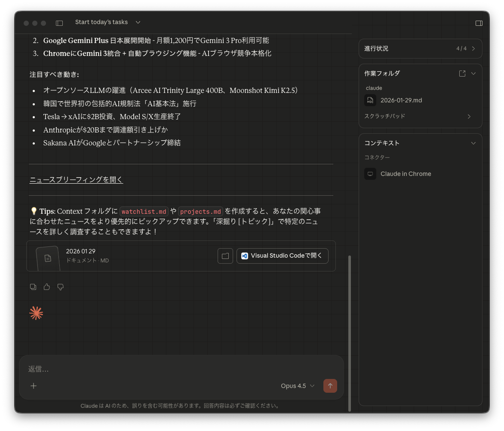
Task: Expand the スクラッチパッド row
Action: point(469,116)
